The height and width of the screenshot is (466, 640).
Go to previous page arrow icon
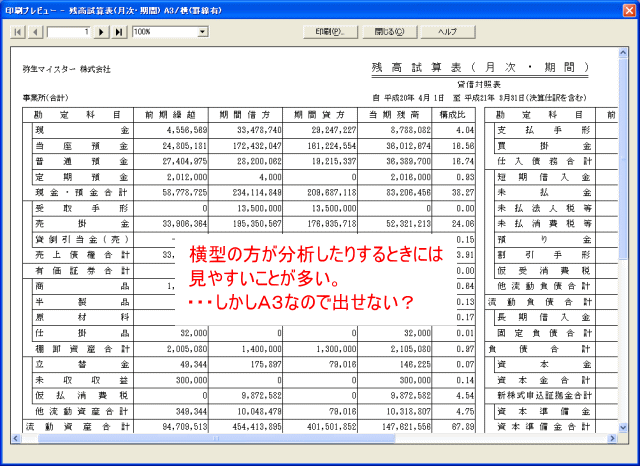point(36,32)
